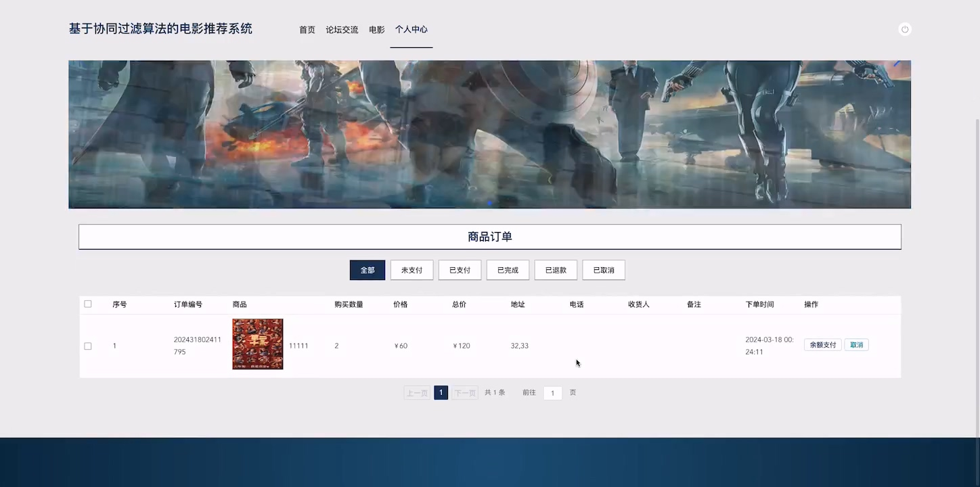
Task: Filter orders by 已支付
Action: click(460, 270)
